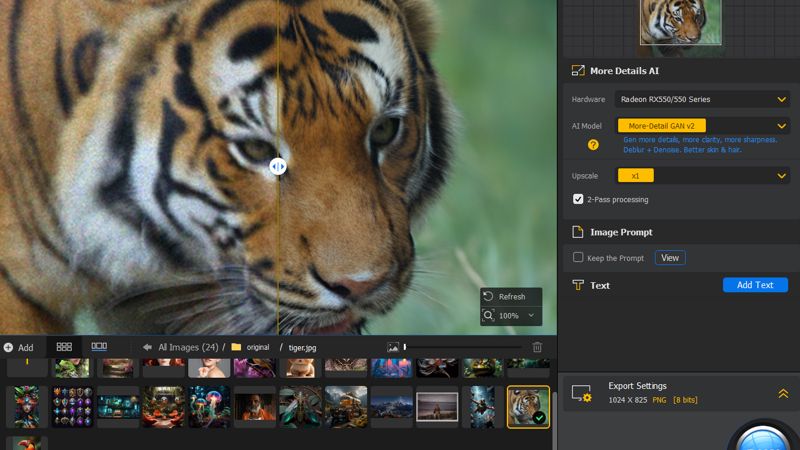Click the tiger.jpg file name
Image resolution: width=800 pixels, height=450 pixels.
click(x=303, y=347)
